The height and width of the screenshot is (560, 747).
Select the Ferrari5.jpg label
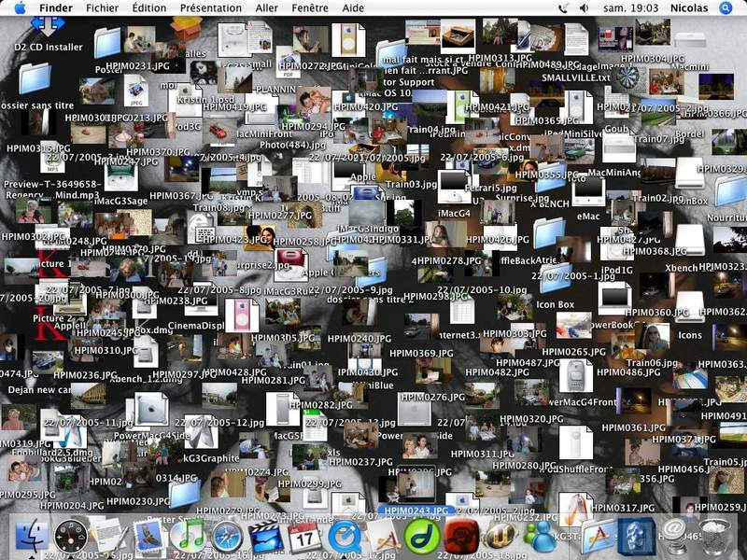tap(491, 188)
